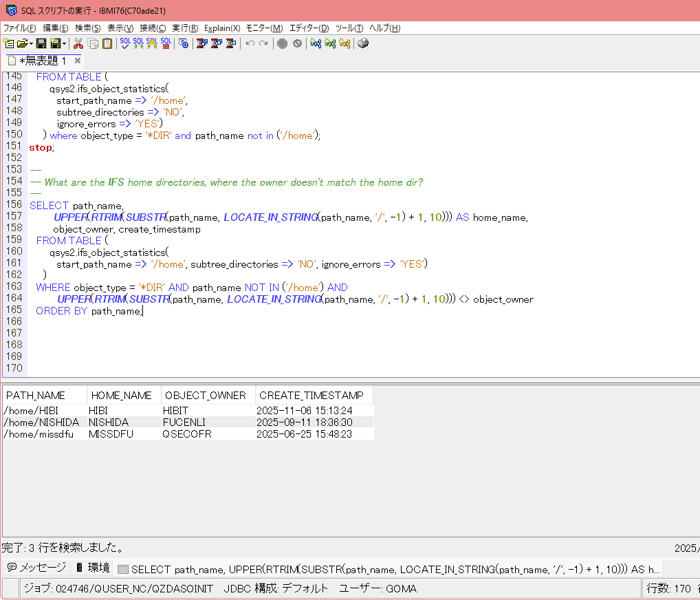Viewport: 700px width, 600px height.
Task: Click the gray Stop octagon icon
Action: click(x=282, y=43)
